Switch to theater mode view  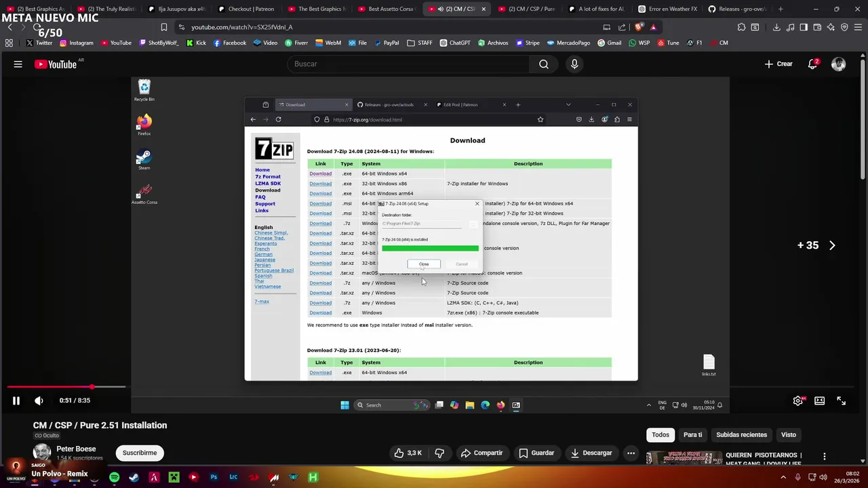click(819, 401)
